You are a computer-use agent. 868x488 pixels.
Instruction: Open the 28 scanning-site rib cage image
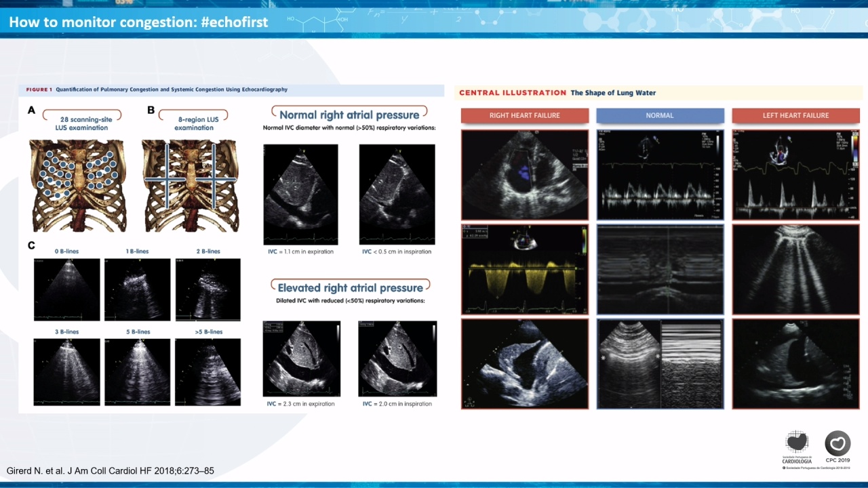coord(77,186)
